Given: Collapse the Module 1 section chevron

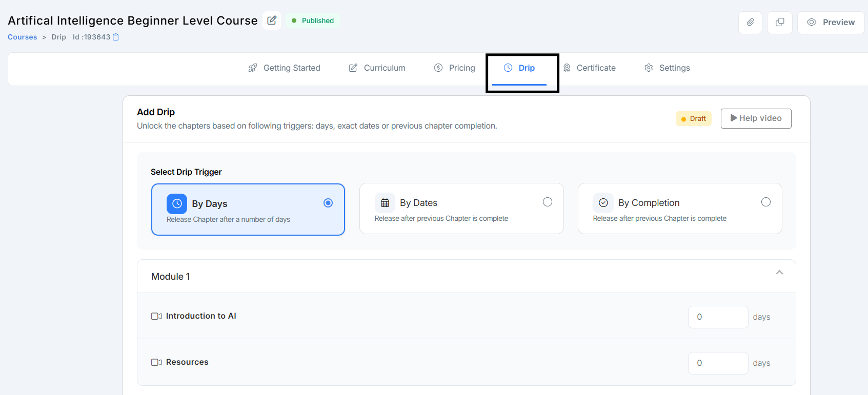Looking at the screenshot, I should pyautogui.click(x=779, y=273).
